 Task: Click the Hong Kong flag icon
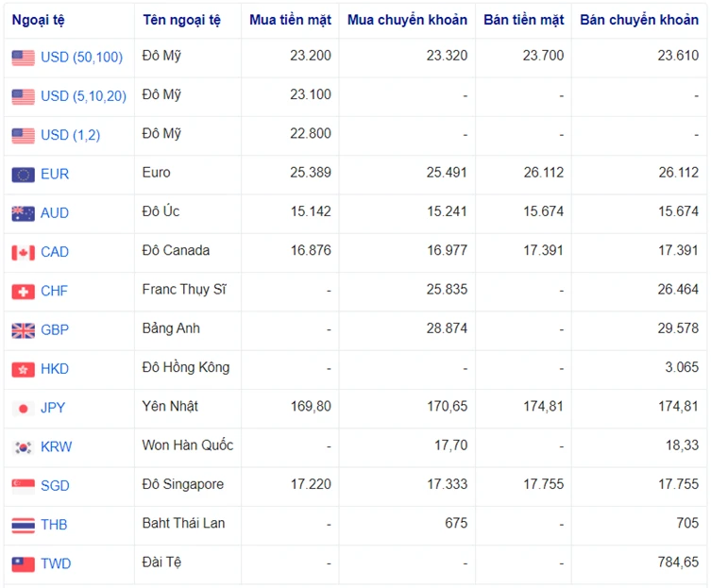(x=24, y=369)
